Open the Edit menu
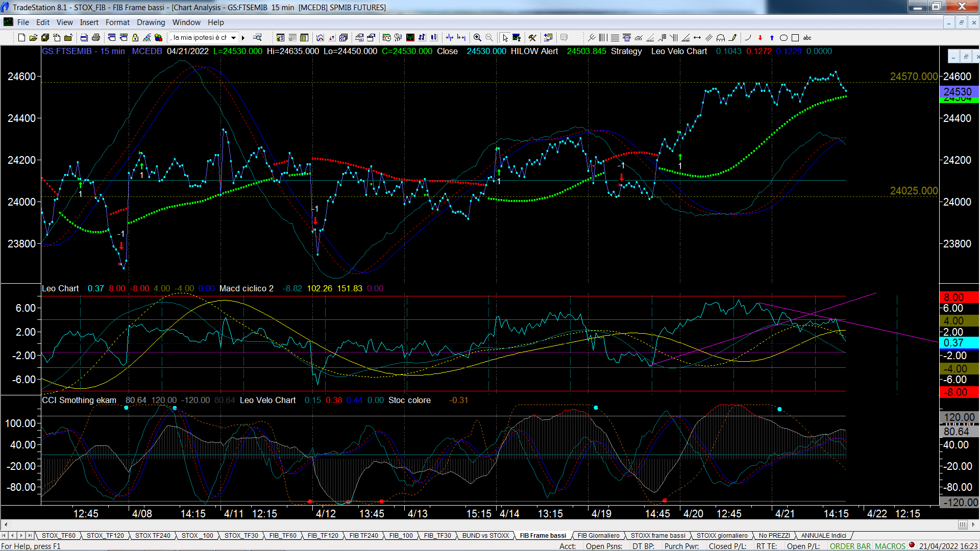Screen dimensions: 980x551 point(43,22)
